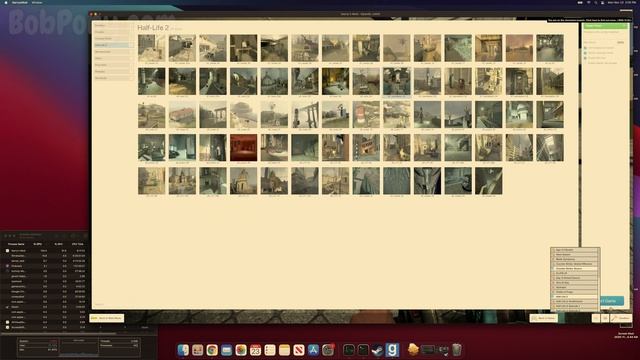Select the last map thumbnail in the bottom row
Image resolution: width=640 pixels, height=360 pixels.
[x=489, y=181]
